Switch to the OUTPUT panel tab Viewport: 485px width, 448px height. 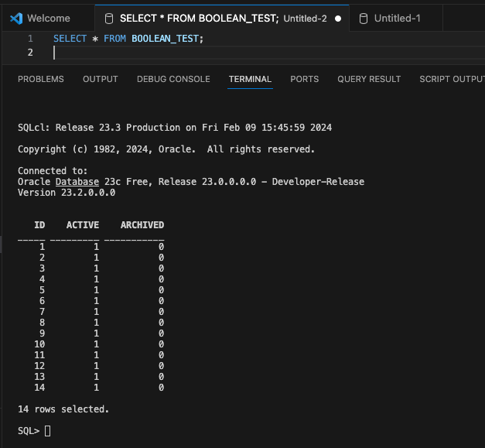pos(101,79)
